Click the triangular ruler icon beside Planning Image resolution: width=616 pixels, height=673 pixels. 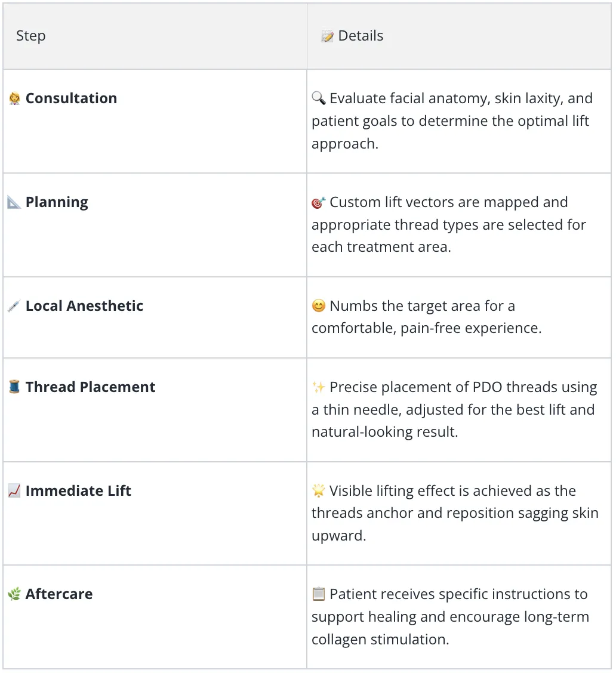click(x=14, y=202)
